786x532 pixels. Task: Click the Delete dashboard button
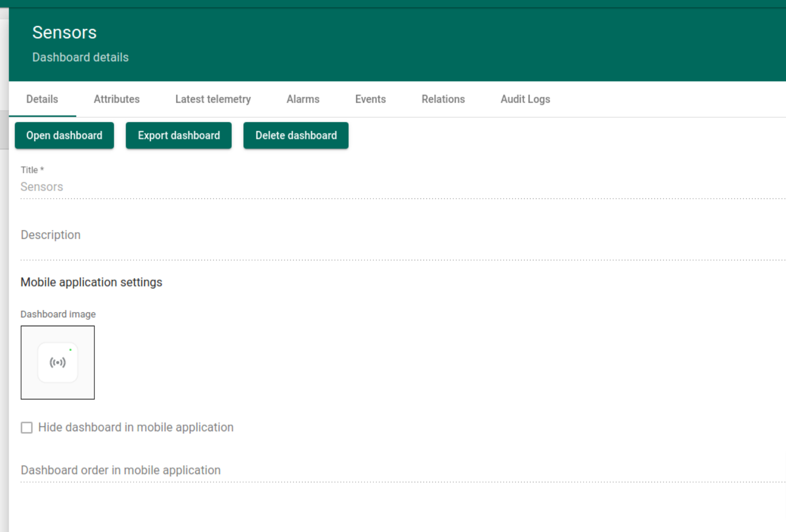point(296,136)
